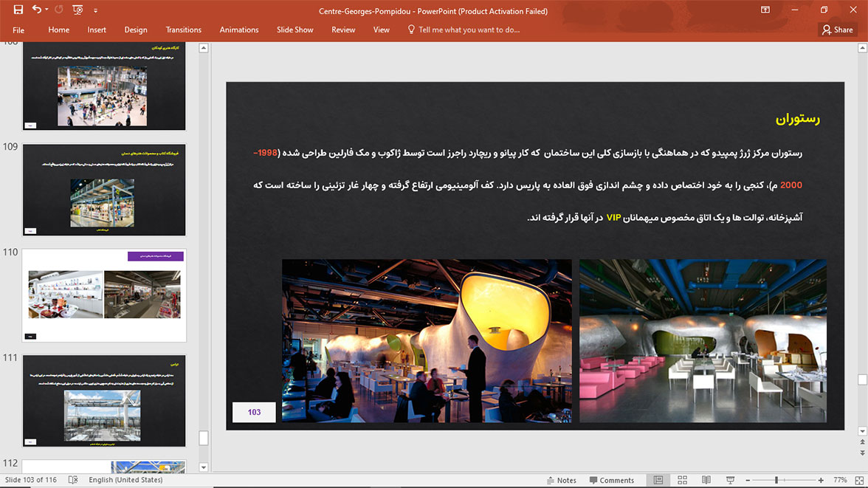Viewport: 868px width, 488px height.
Task: Click the lightbulb Tell Me icon
Action: [410, 30]
